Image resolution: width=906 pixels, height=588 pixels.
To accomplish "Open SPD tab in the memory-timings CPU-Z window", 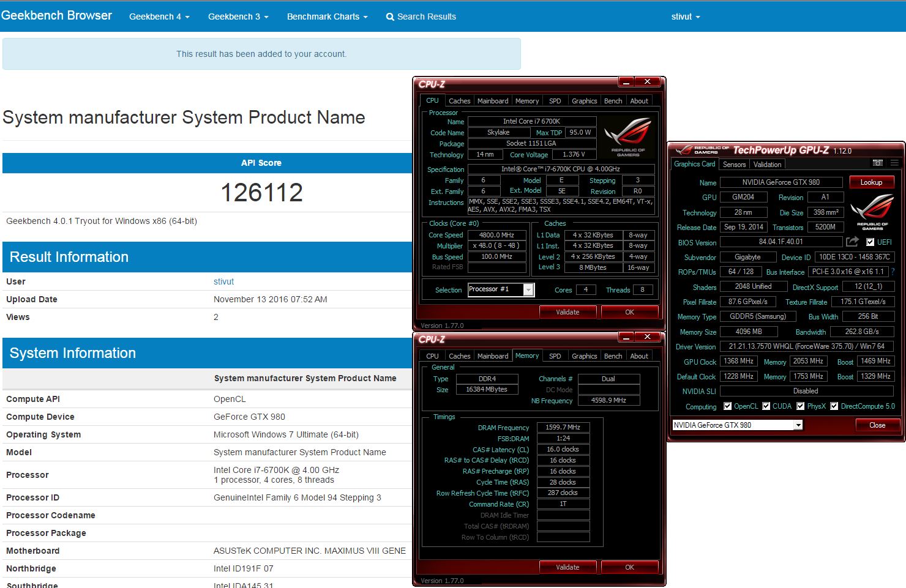I will click(x=555, y=356).
